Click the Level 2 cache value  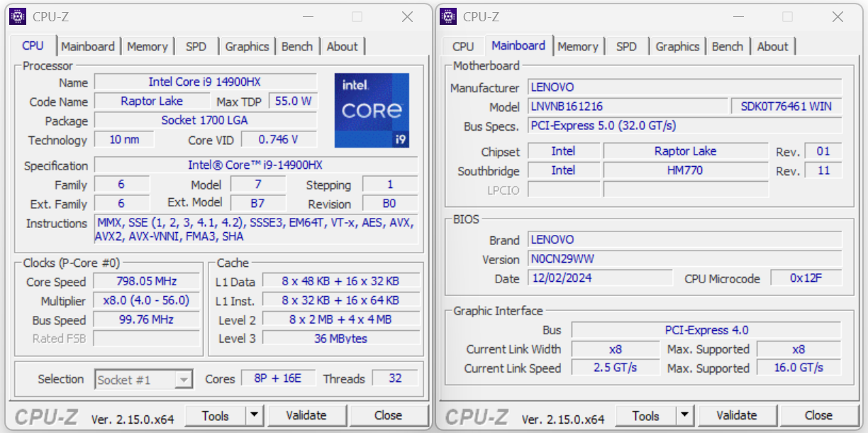[x=341, y=319]
